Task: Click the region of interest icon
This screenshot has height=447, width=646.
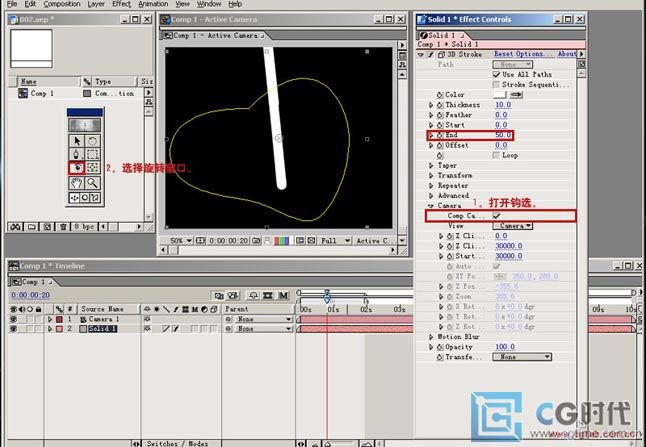Action: (x=300, y=240)
